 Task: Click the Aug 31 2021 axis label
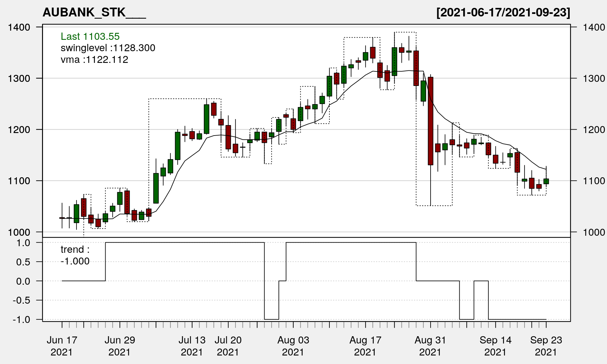[x=430, y=346]
